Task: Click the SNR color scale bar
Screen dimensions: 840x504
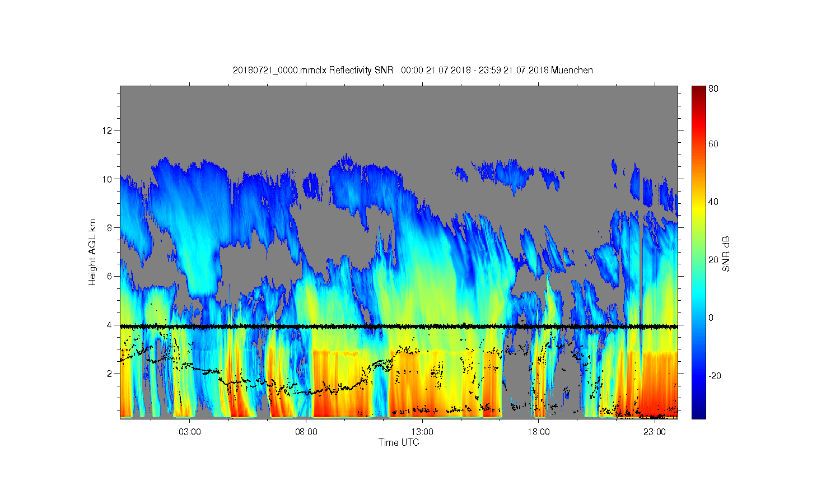Action: 698,252
